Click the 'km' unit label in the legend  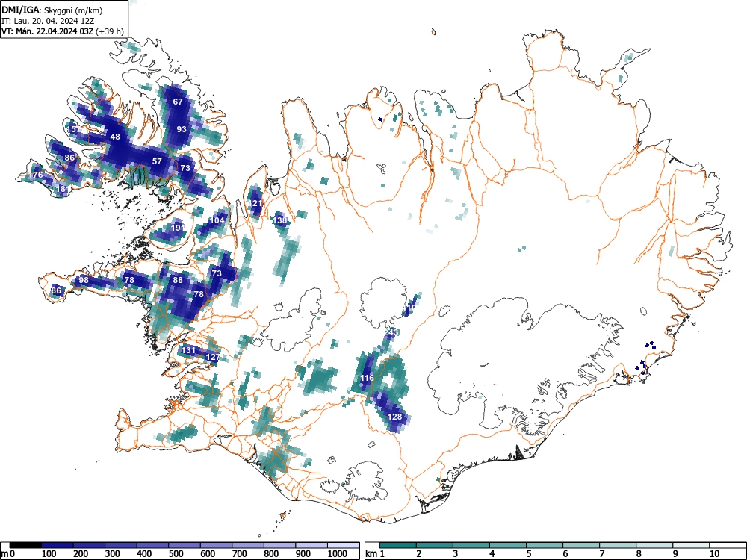point(371,554)
